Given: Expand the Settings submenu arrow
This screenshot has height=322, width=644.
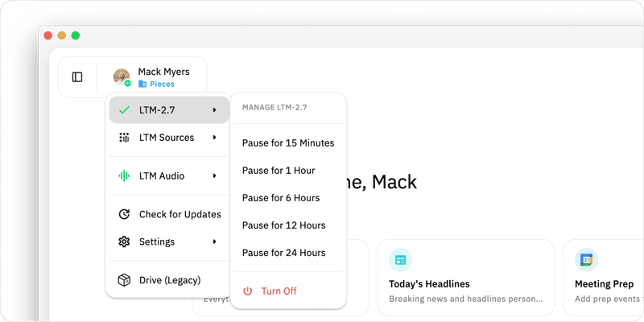Looking at the screenshot, I should click(x=214, y=242).
